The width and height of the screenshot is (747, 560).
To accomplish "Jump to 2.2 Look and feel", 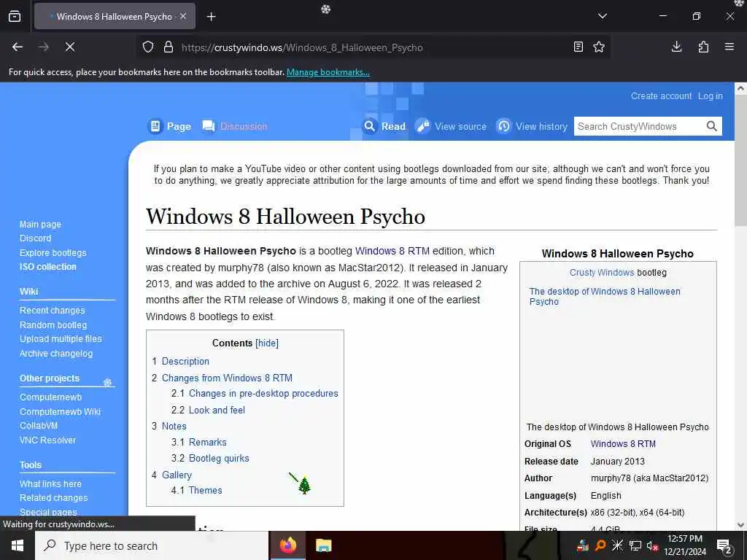I will 208,410.
